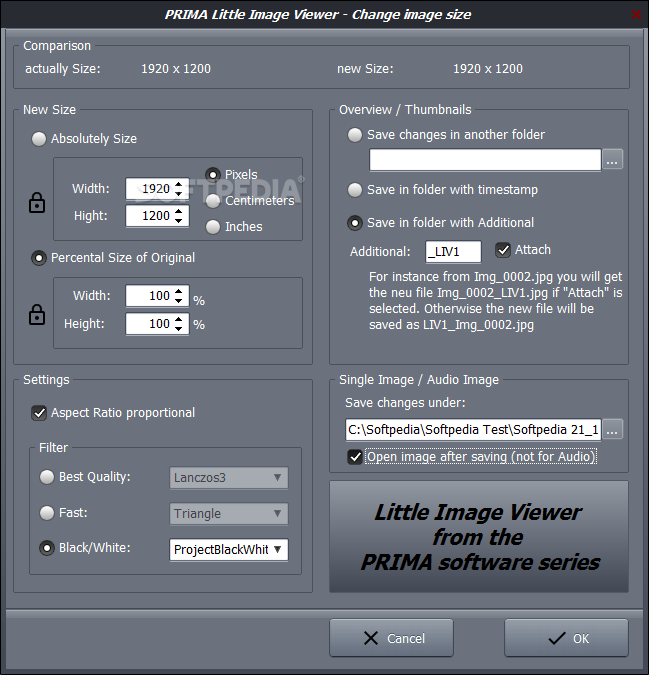Increase Hight 1200 with up arrow

pyautogui.click(x=179, y=211)
